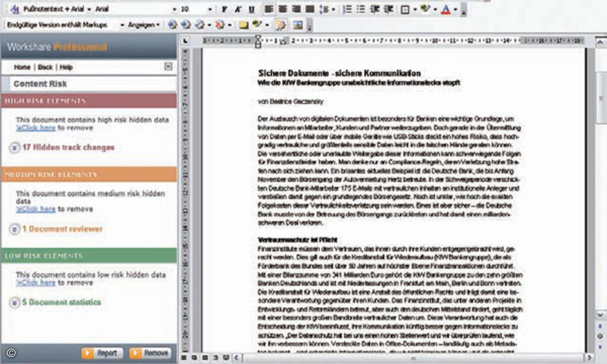Open the highlight color dropdown arrow
Image resolution: width=607 pixels, height=364 pixels.
(436, 9)
